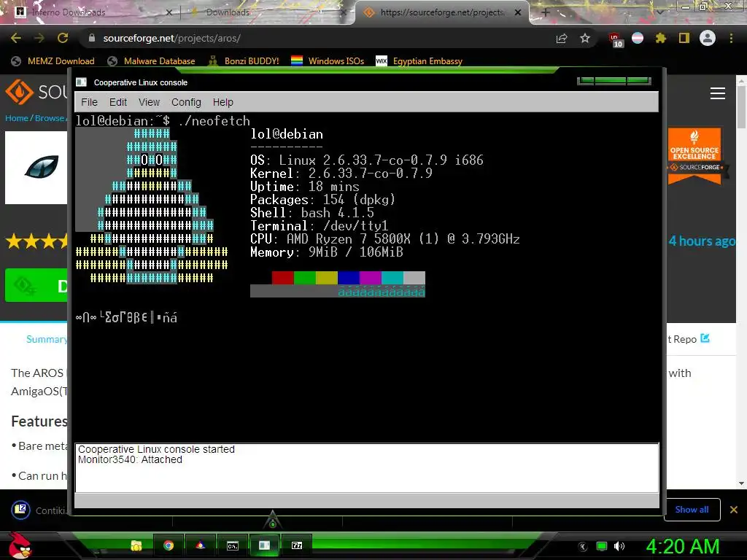Share this page using the share icon
Viewport: 747px width, 560px height.
tap(562, 39)
